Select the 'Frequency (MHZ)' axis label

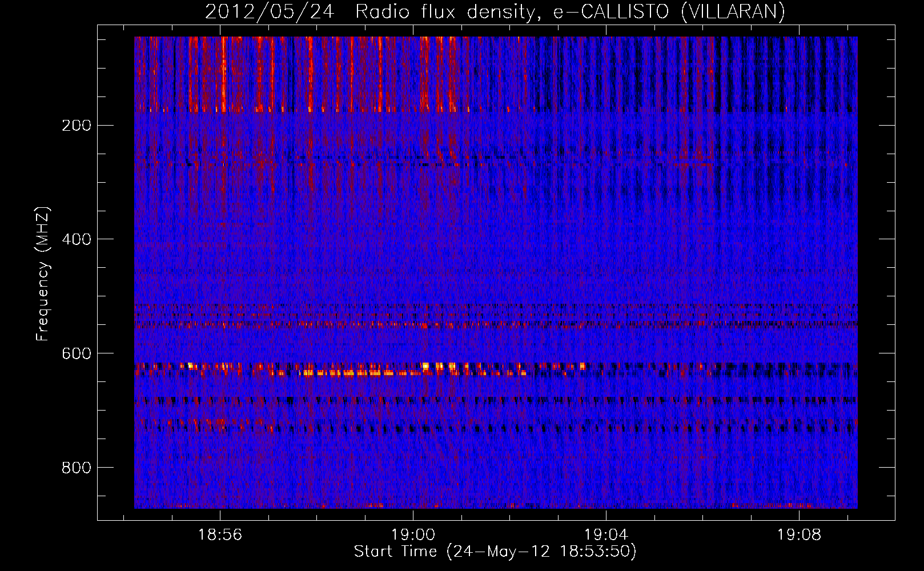(43, 274)
